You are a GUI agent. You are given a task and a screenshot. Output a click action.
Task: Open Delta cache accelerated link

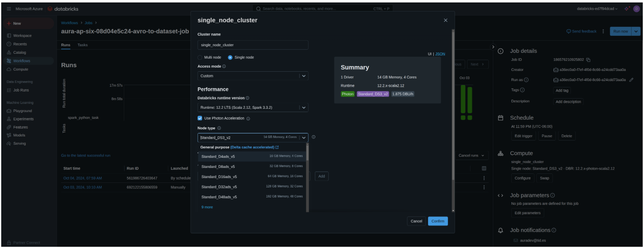(255, 147)
